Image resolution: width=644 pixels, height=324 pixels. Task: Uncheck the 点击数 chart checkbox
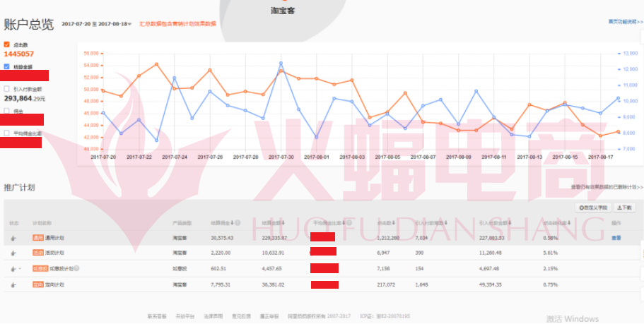[6, 44]
